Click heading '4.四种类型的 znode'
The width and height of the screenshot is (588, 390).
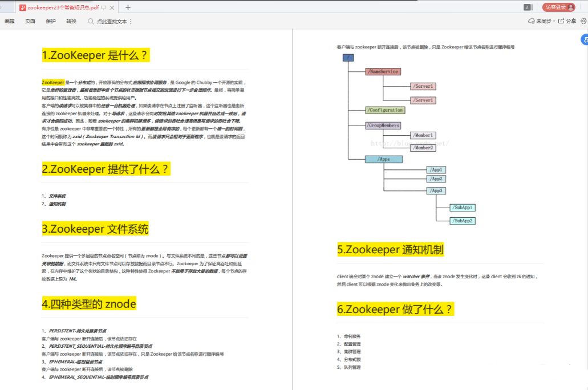click(89, 303)
